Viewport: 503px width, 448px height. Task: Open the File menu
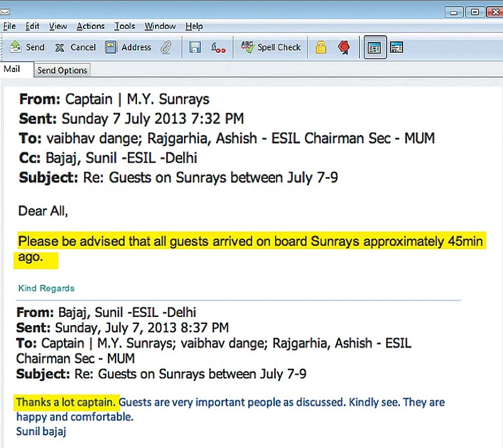pyautogui.click(x=9, y=26)
